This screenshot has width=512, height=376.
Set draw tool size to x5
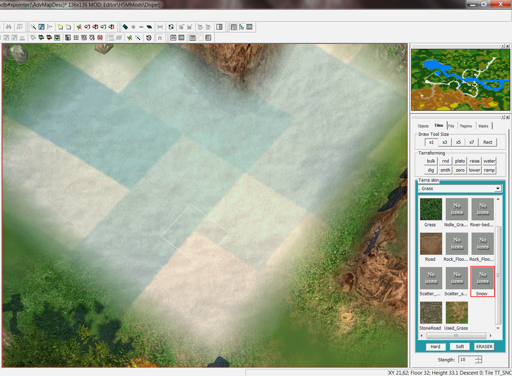[458, 142]
